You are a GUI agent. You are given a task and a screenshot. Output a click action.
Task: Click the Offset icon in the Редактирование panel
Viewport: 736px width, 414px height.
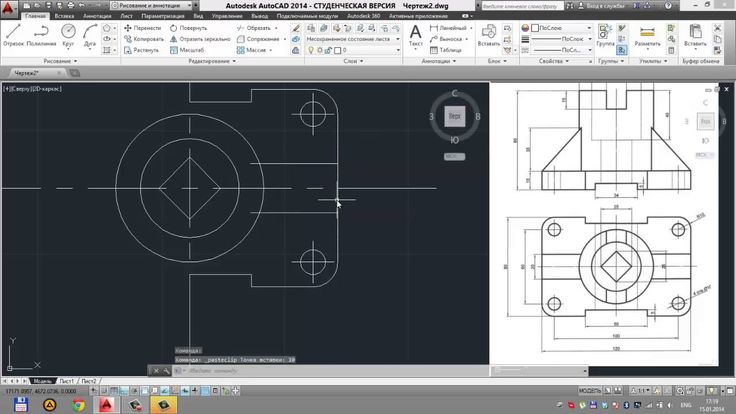295,50
